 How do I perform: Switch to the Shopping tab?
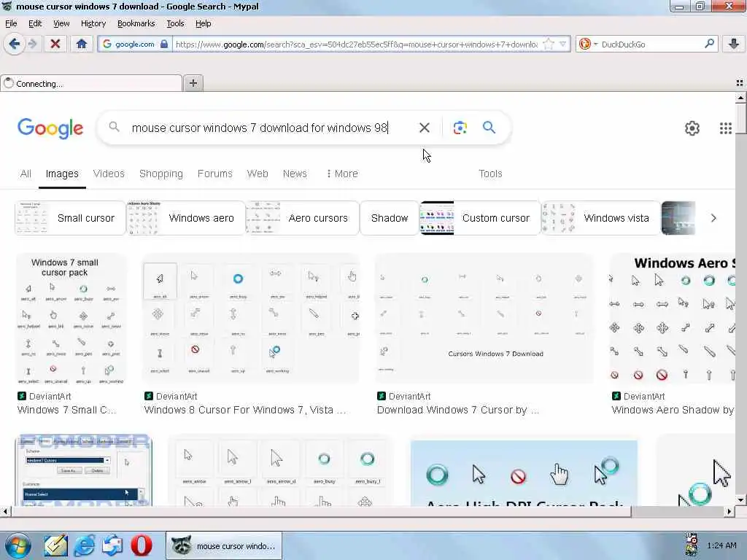[161, 174]
